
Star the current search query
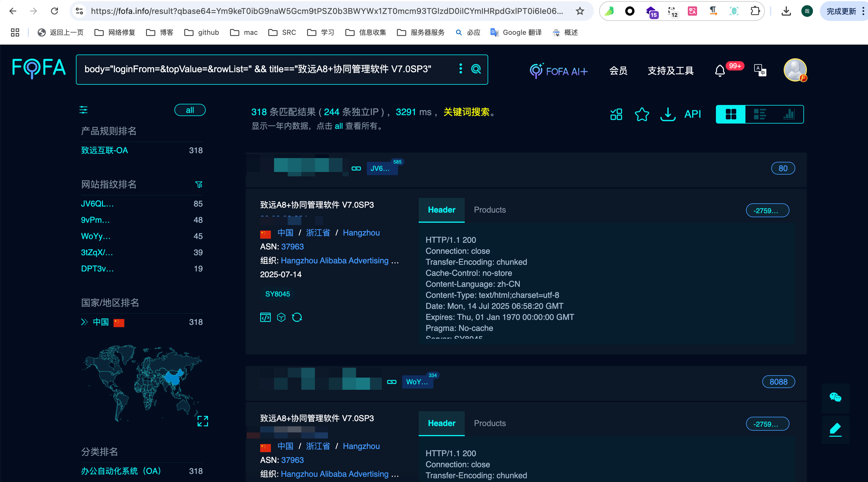pyautogui.click(x=641, y=114)
